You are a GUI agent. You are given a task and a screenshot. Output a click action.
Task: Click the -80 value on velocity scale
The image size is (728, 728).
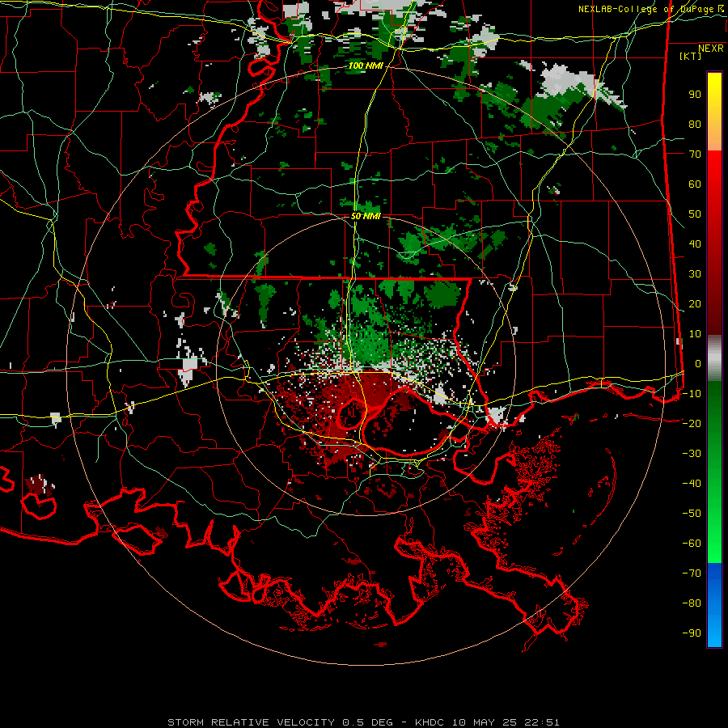692,603
